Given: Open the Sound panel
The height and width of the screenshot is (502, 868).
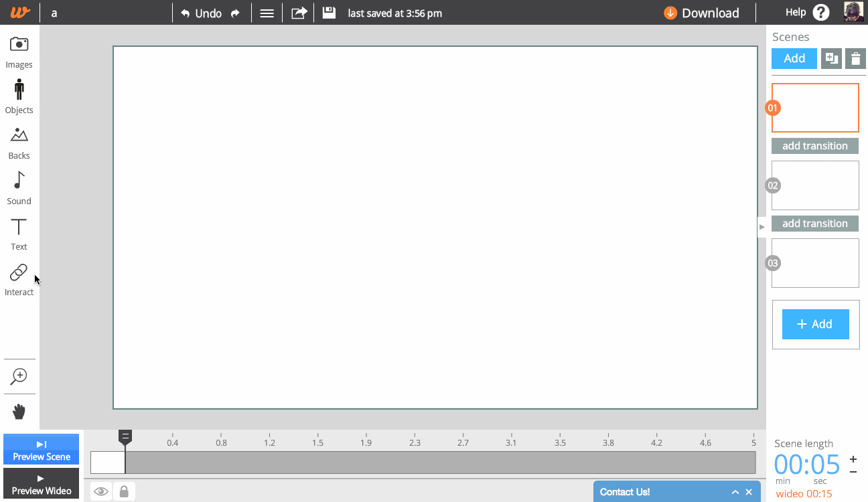Looking at the screenshot, I should pos(19,188).
